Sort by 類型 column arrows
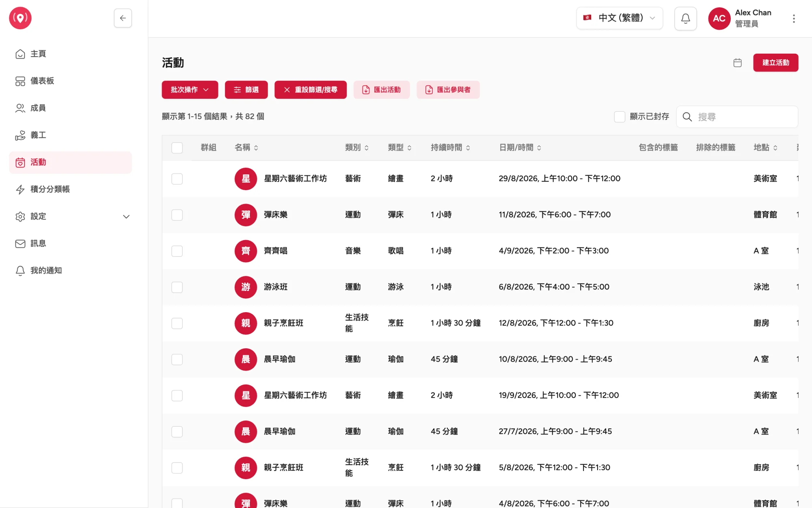 click(x=409, y=148)
